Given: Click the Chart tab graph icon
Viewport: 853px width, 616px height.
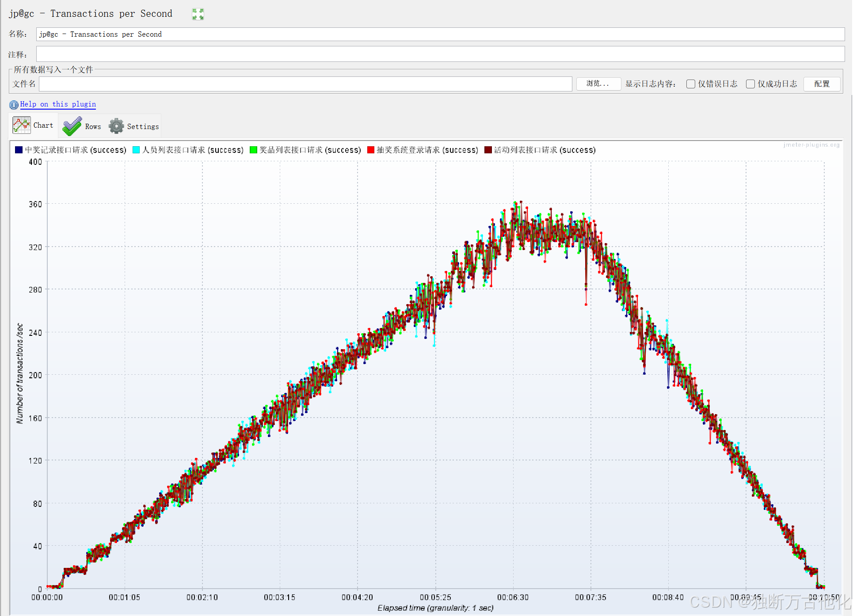Looking at the screenshot, I should [22, 125].
